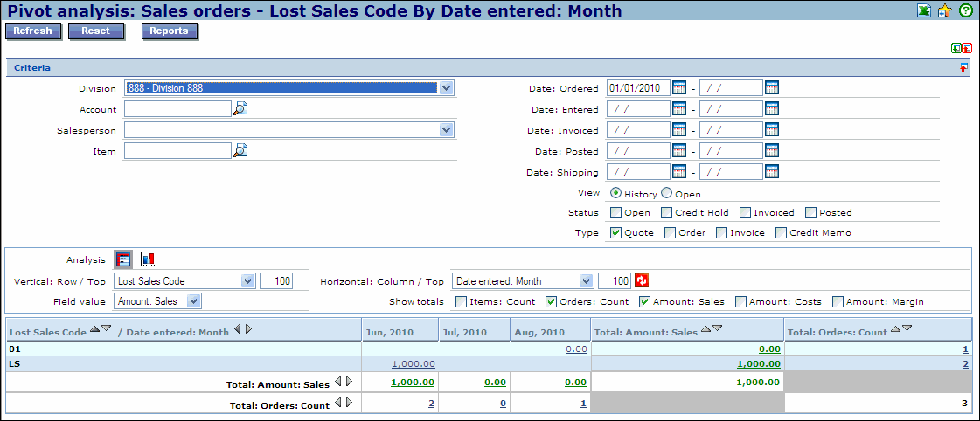Expand the Salesperson dropdown
Viewport: 980px width, 421px height.
coord(447,130)
